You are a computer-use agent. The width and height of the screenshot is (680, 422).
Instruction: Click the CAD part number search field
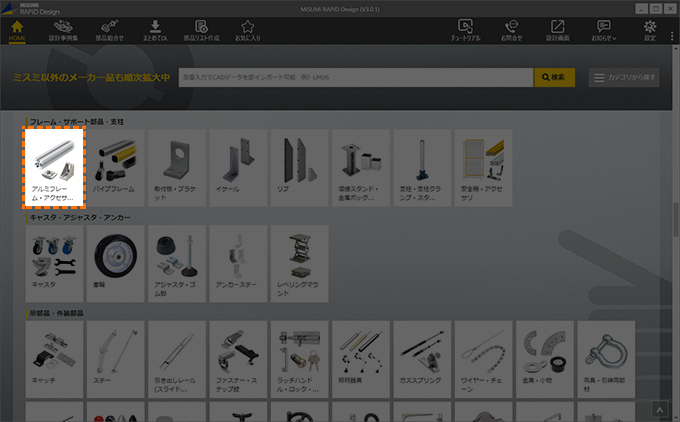(x=355, y=77)
